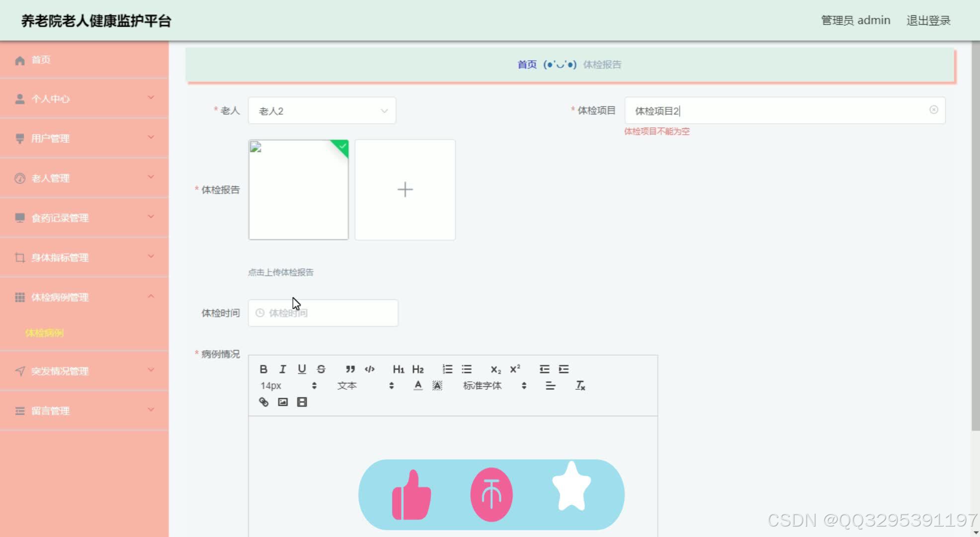Insert a video into the editor

coord(302,402)
